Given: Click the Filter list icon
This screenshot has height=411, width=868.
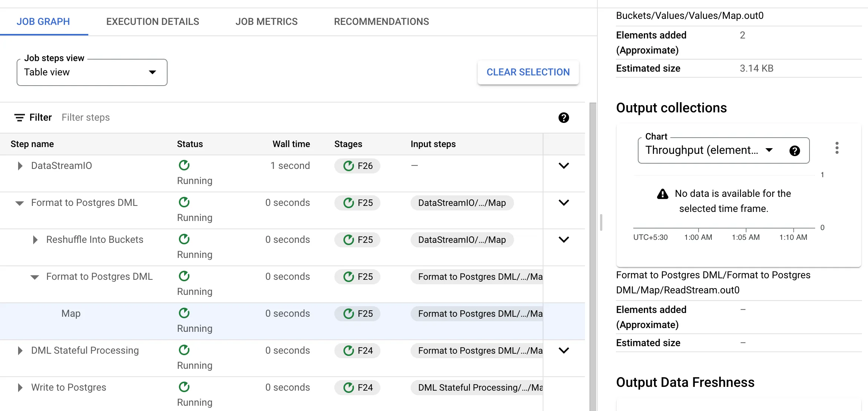Looking at the screenshot, I should tap(20, 118).
